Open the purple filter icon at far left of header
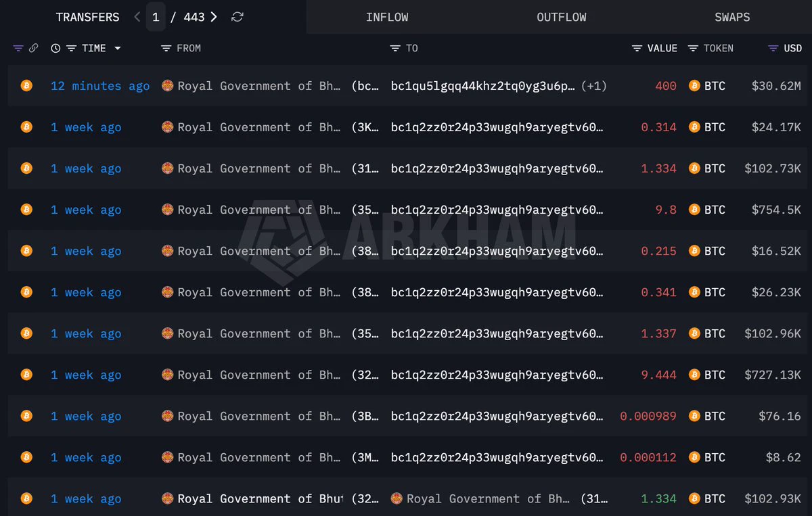Image resolution: width=812 pixels, height=516 pixels. [x=18, y=48]
